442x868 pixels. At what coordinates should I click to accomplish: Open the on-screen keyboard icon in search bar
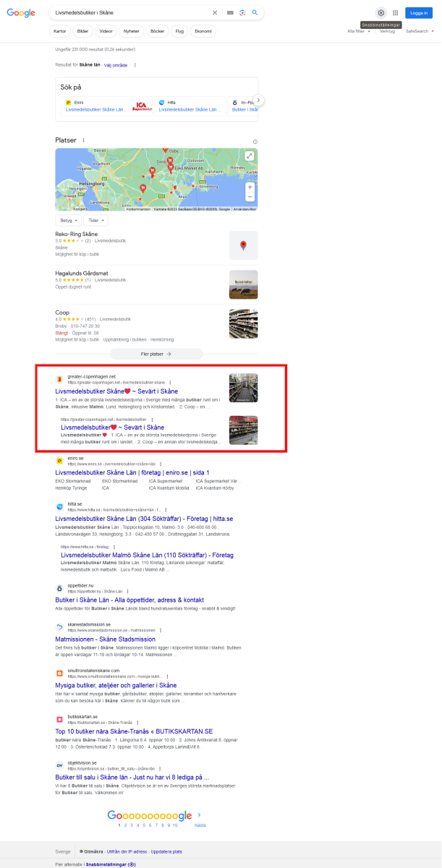point(230,12)
